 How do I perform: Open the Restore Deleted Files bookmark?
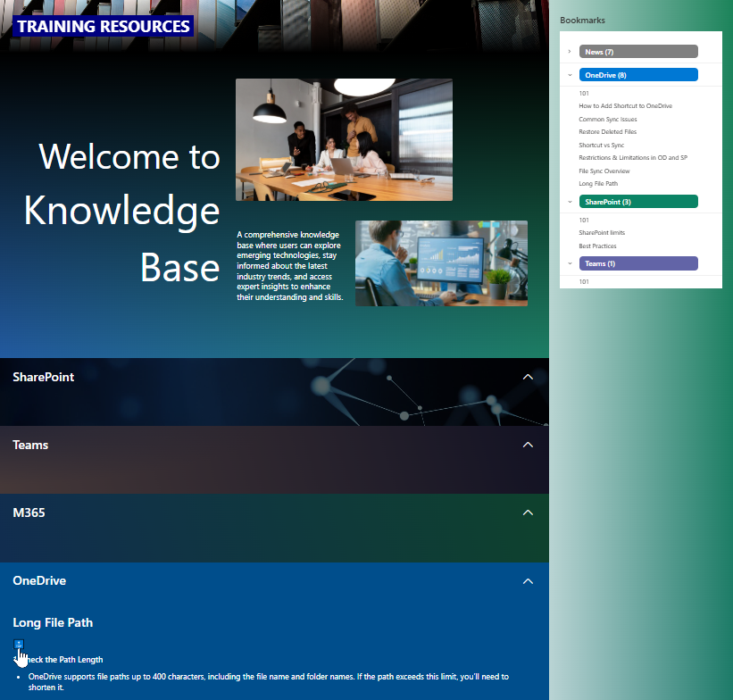607,132
